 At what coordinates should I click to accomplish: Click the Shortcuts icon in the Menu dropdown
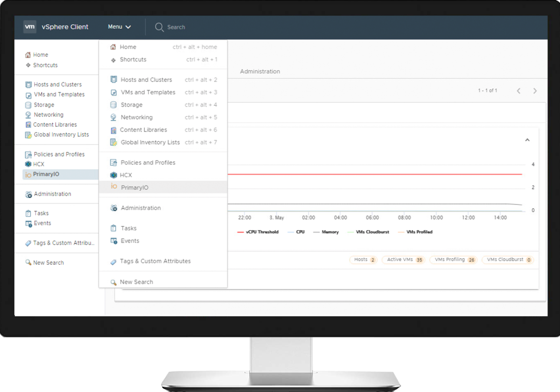point(113,60)
